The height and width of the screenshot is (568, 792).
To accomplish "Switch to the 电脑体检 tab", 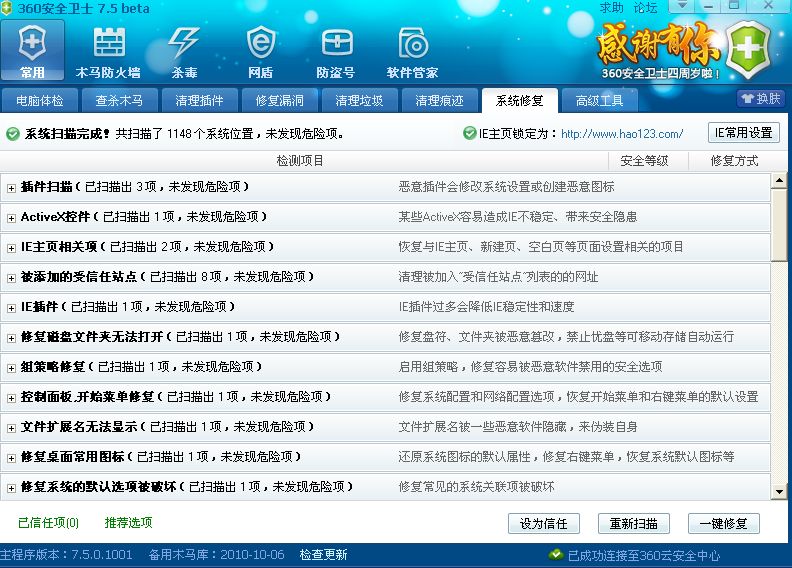I will (40, 100).
